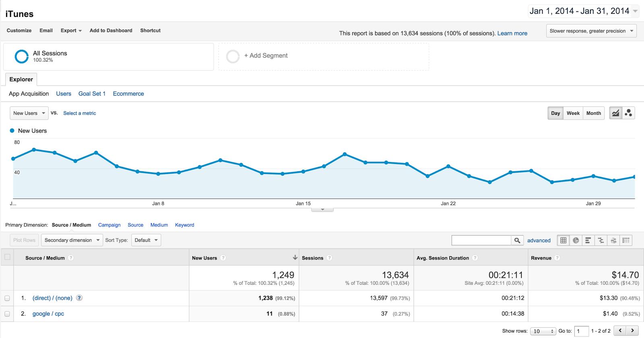
Task: Set graph interval to Month
Action: click(593, 113)
